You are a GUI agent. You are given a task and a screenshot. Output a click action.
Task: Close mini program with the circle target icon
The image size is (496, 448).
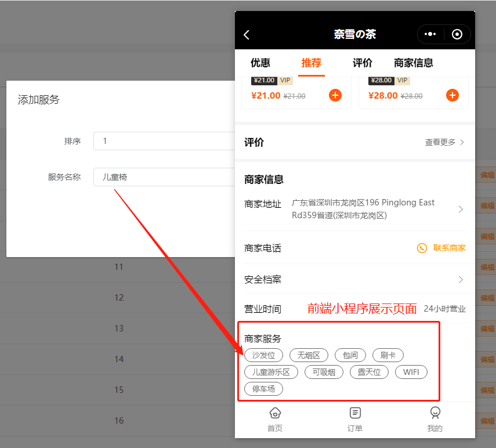point(457,34)
